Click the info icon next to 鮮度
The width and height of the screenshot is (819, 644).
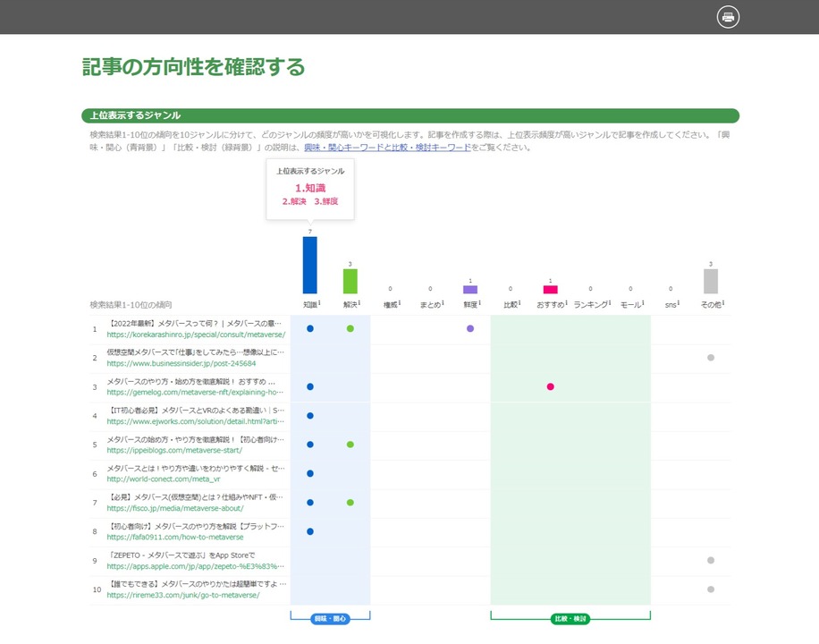(x=479, y=302)
